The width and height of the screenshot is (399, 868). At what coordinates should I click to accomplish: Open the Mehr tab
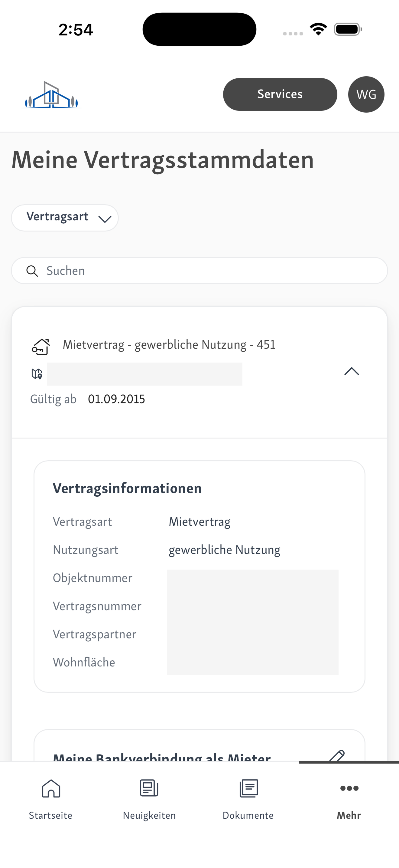click(349, 799)
